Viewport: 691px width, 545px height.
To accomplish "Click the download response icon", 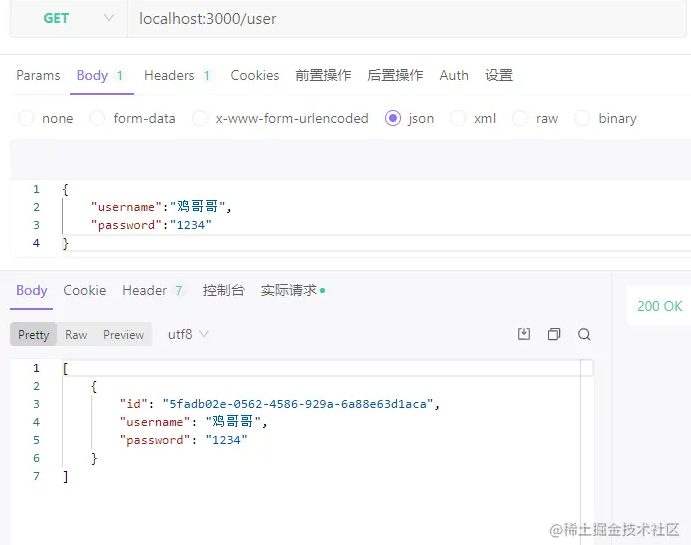I will coord(523,334).
